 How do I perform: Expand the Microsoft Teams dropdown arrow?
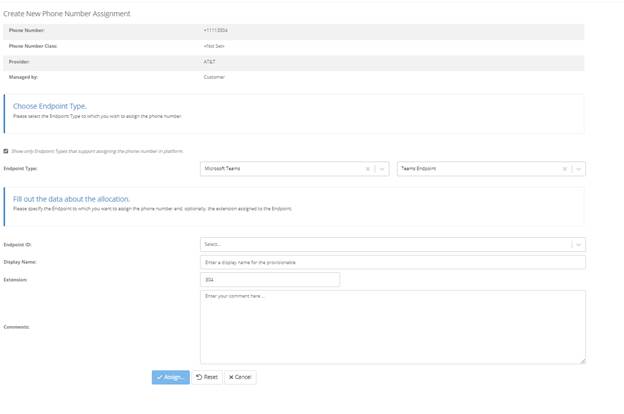(x=382, y=169)
